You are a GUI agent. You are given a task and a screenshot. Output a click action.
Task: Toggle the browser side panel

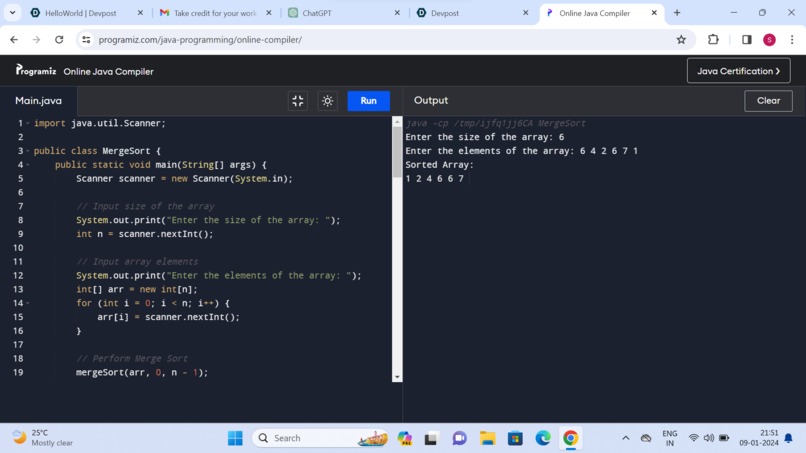[x=746, y=40]
